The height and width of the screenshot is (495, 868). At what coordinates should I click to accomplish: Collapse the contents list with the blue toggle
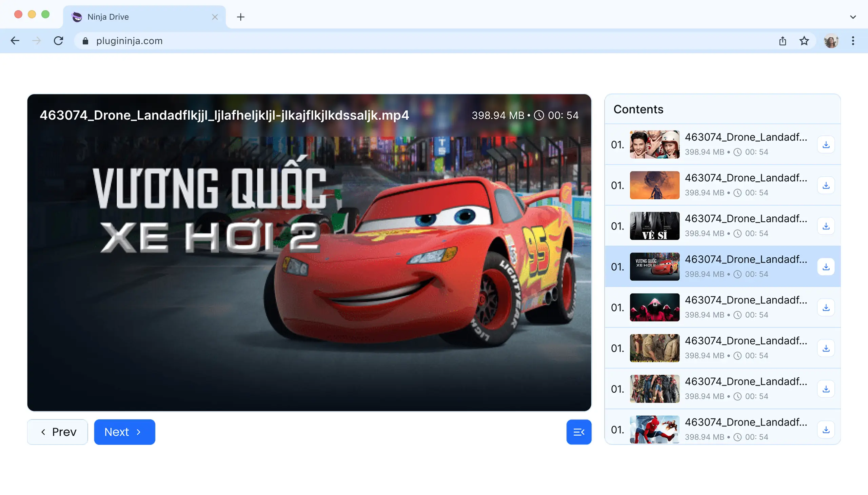coord(579,432)
